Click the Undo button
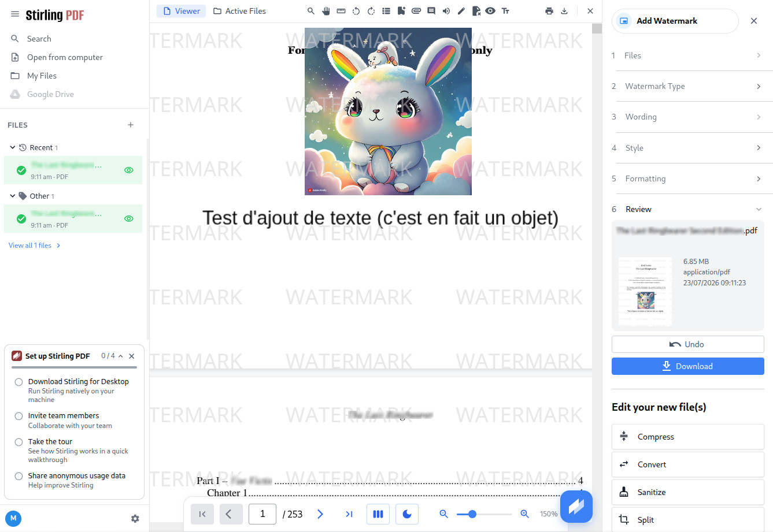The width and height of the screenshot is (773, 532). point(688,344)
